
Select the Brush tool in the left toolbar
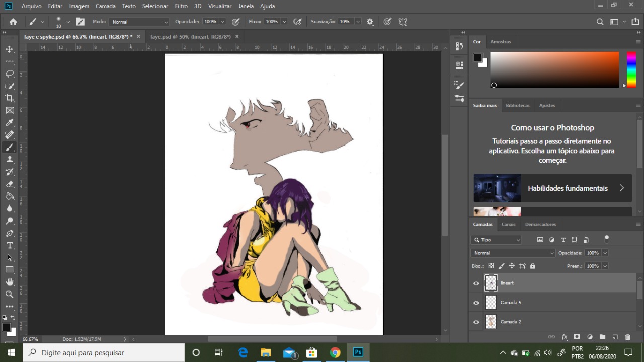(9, 147)
